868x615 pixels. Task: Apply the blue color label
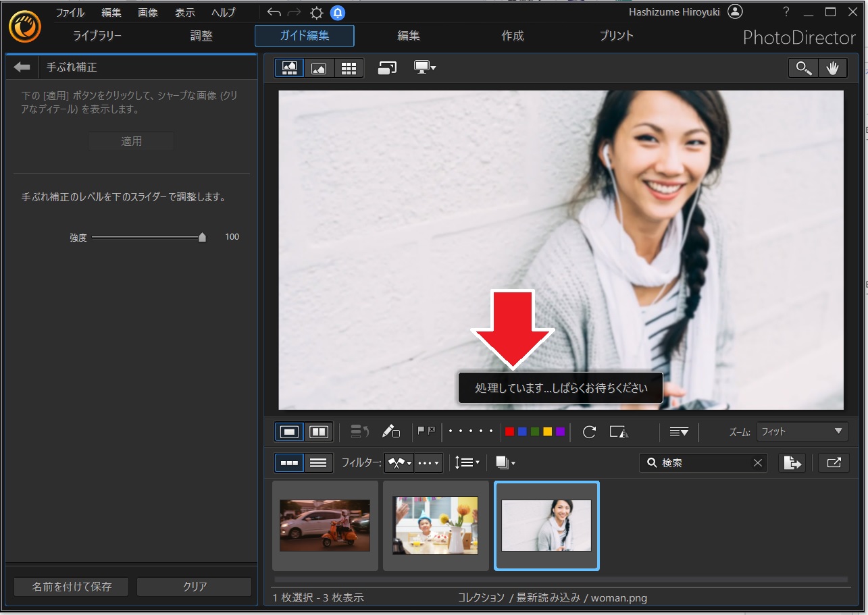522,431
